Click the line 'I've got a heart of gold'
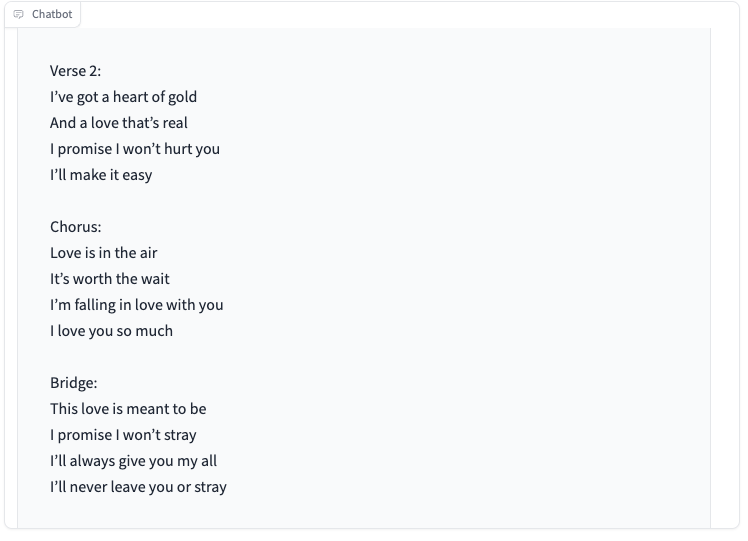Image resolution: width=748 pixels, height=541 pixels. pos(124,97)
